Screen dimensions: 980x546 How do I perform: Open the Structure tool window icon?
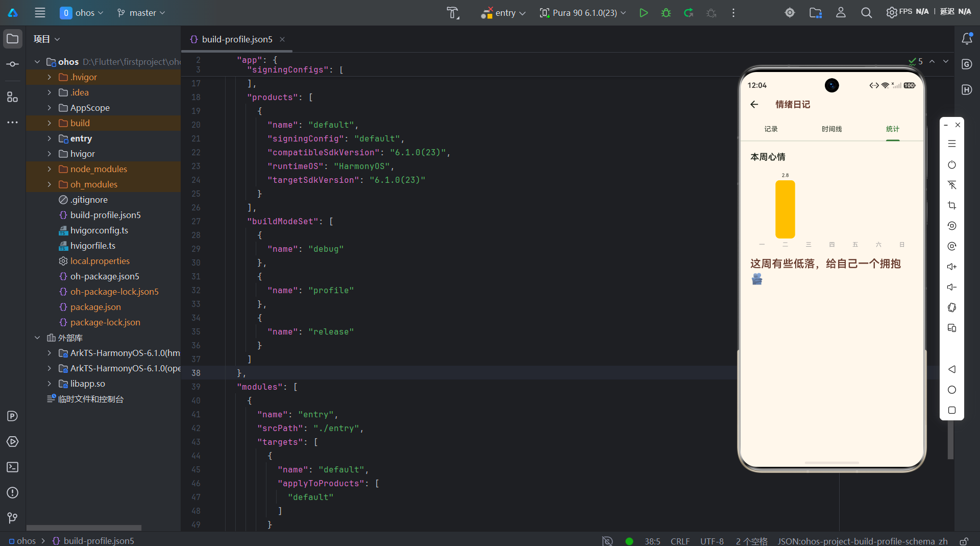pyautogui.click(x=13, y=97)
